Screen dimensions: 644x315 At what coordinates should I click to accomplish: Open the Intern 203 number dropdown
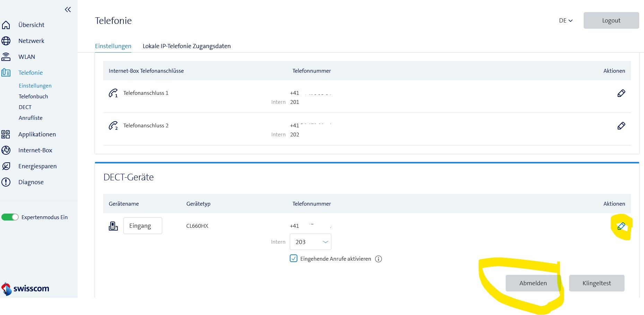pyautogui.click(x=310, y=242)
